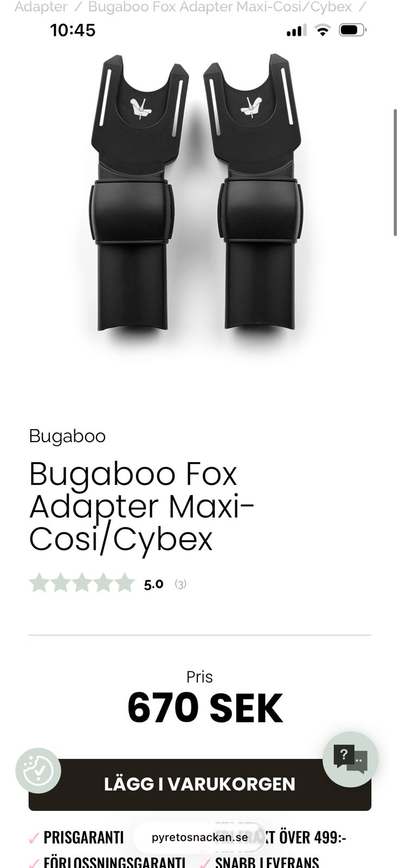This screenshot has height=868, width=400.
Task: Tap the 10:45 clock in status bar
Action: pos(73,30)
